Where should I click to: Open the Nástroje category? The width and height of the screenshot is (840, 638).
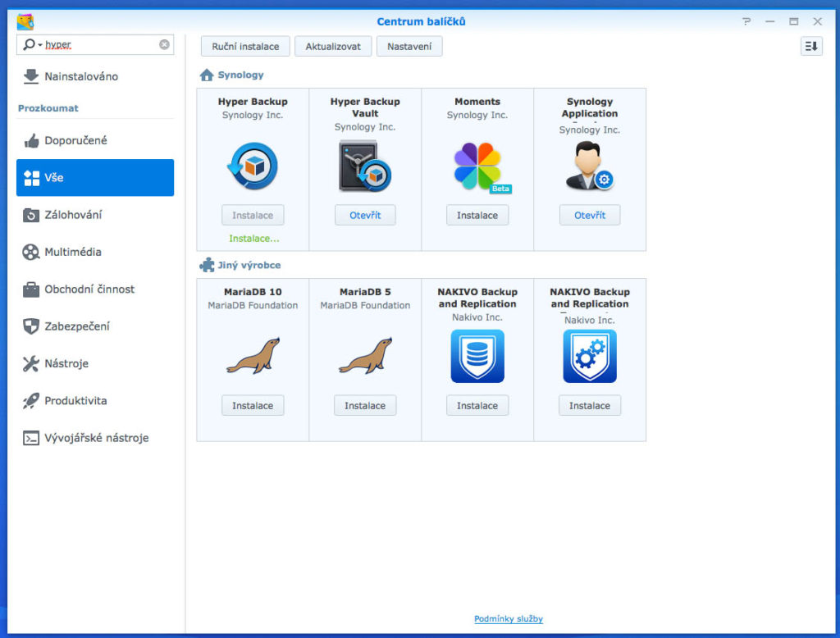(95, 364)
